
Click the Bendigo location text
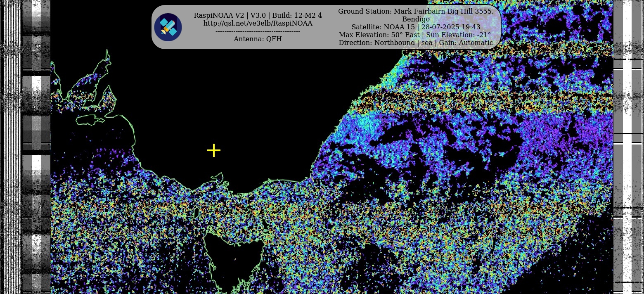click(415, 19)
